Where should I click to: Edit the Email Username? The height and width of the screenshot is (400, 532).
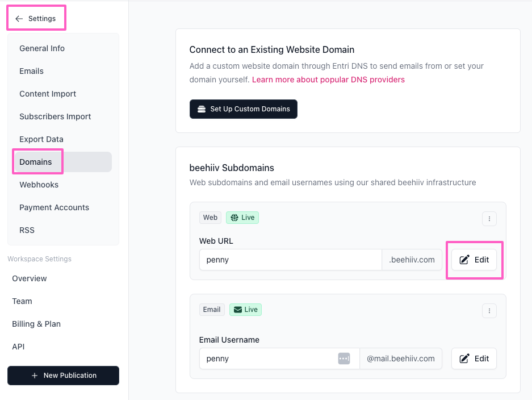[474, 359]
